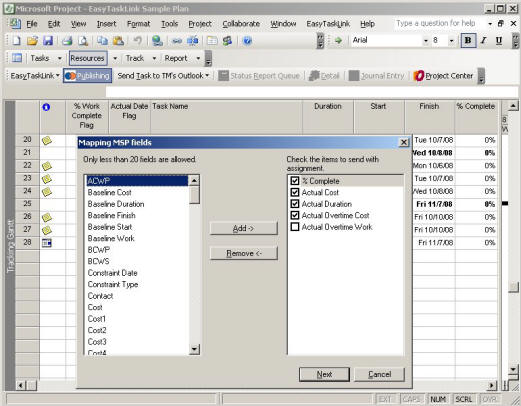Viewport: 521px width, 406px height.
Task: Click the blue Help question mark icon
Action: [247, 41]
